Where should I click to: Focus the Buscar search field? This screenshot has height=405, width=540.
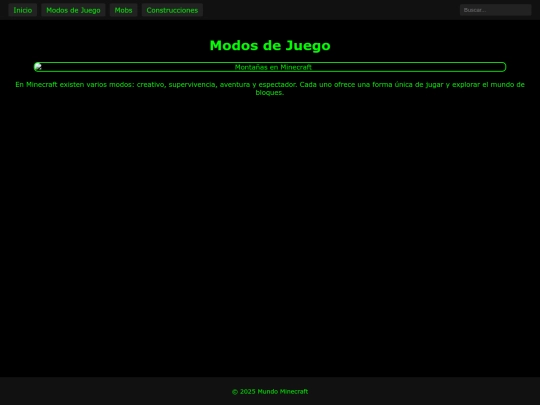[495, 10]
